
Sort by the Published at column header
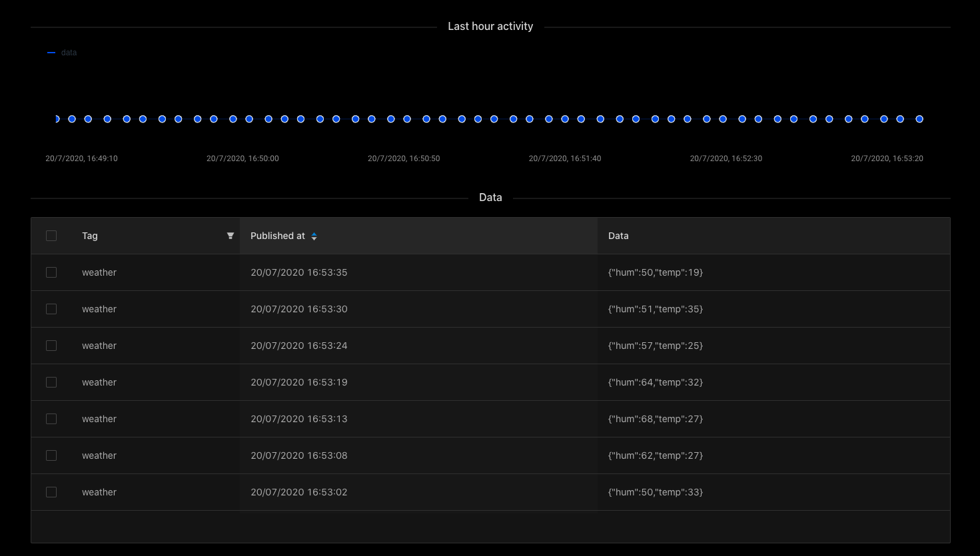click(x=418, y=236)
